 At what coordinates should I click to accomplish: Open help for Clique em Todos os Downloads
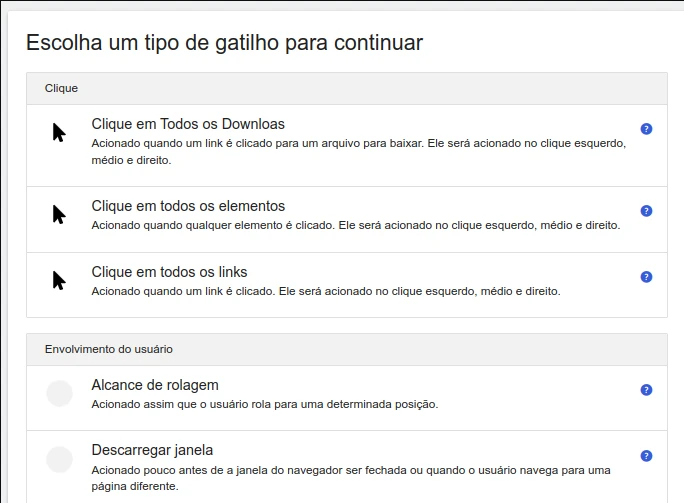coord(646,129)
